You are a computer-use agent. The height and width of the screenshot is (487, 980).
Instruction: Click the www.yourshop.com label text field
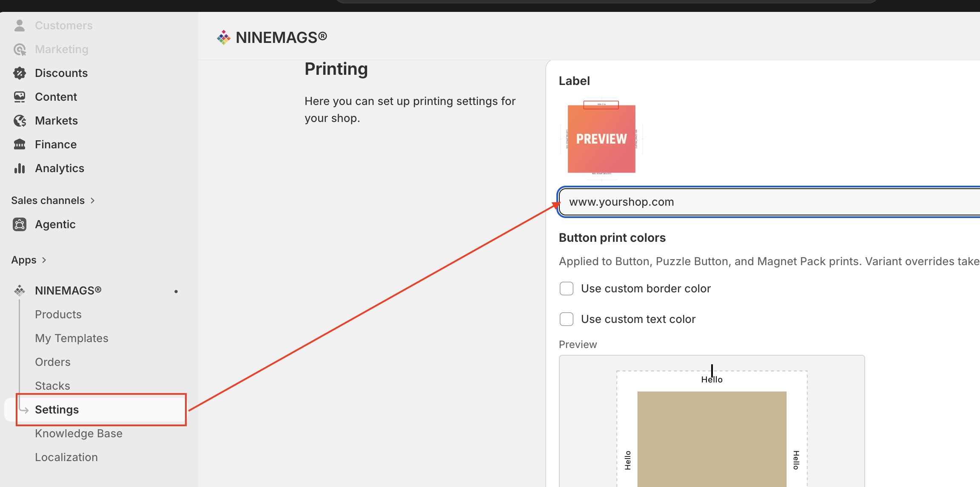tap(769, 202)
